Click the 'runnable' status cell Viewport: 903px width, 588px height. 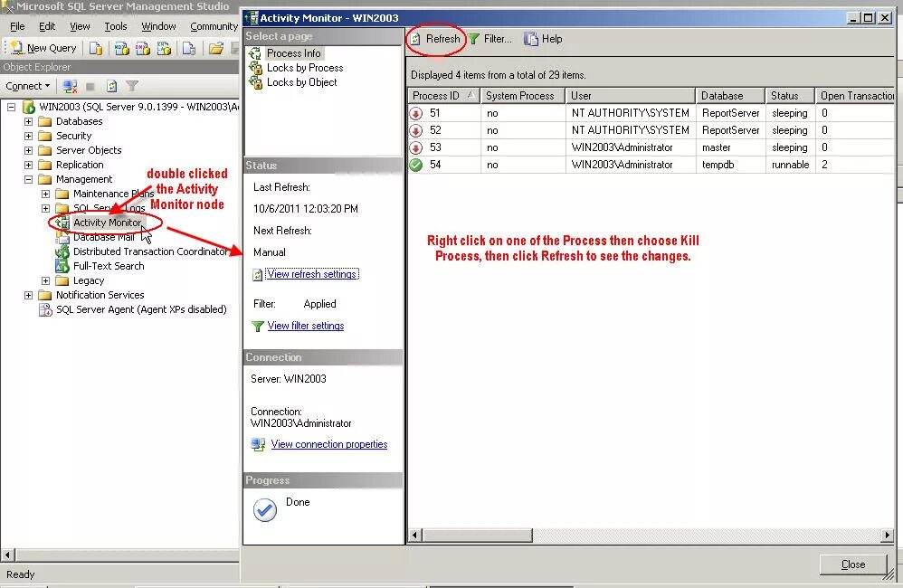pyautogui.click(x=790, y=165)
